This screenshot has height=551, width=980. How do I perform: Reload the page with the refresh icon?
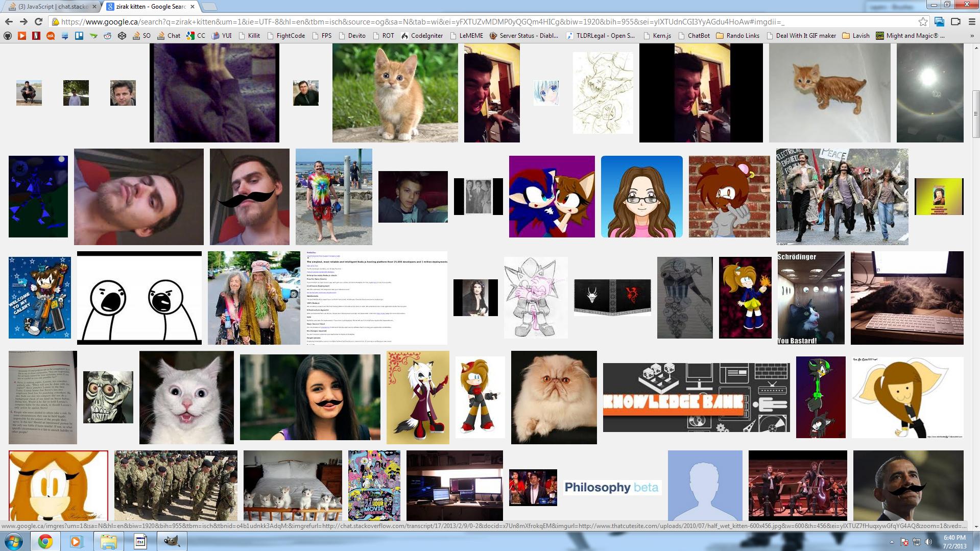[x=38, y=21]
